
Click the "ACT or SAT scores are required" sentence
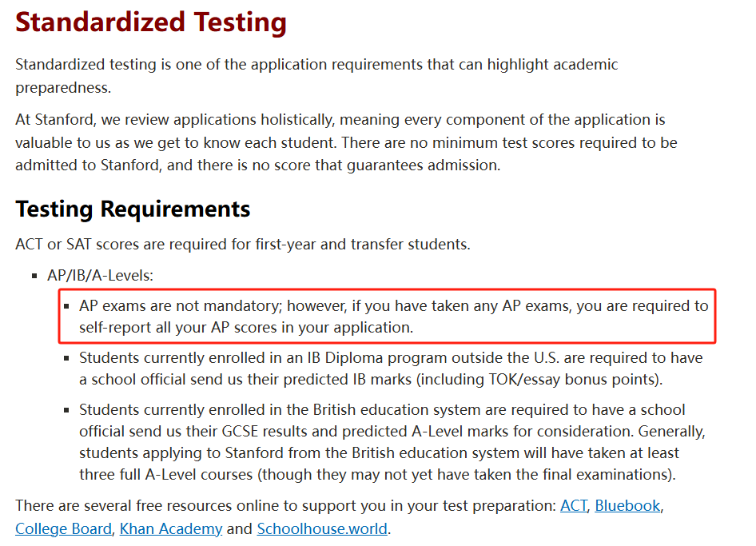pos(243,244)
